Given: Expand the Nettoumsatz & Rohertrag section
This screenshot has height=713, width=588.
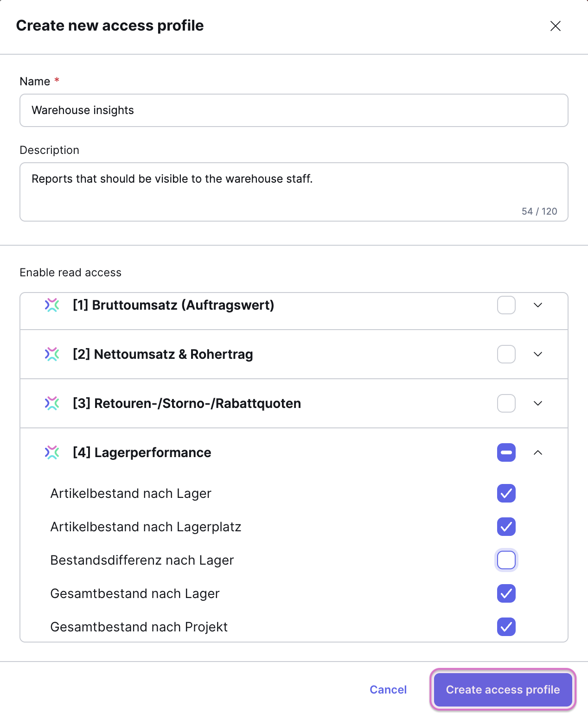Looking at the screenshot, I should pyautogui.click(x=538, y=354).
